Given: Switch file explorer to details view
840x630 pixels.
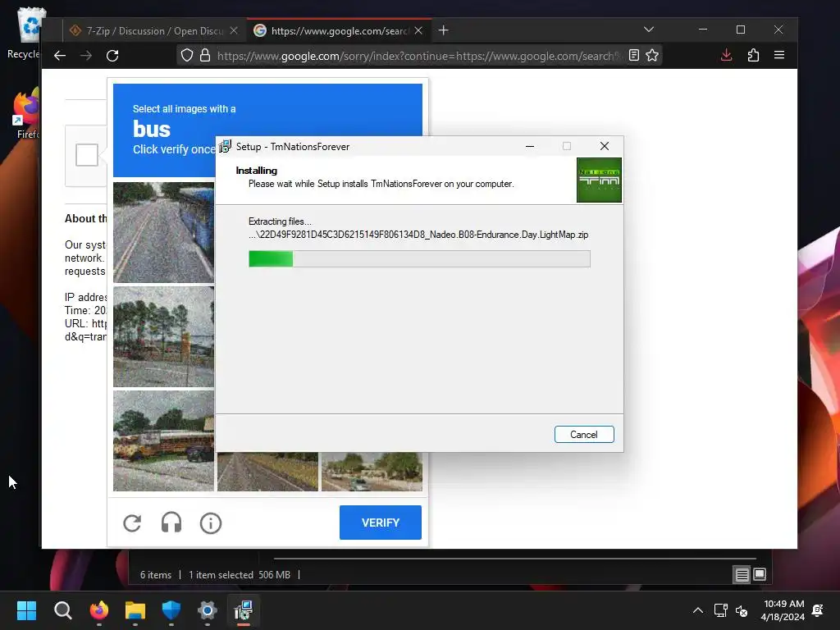Looking at the screenshot, I should click(x=742, y=575).
